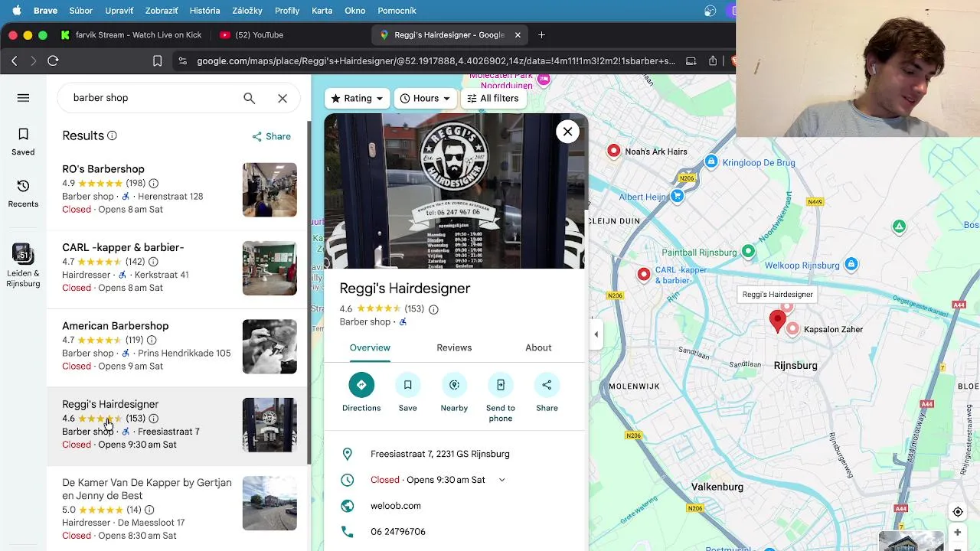Viewport: 980px width, 551px height.
Task: Open the Rating filter dropdown
Action: (x=356, y=99)
